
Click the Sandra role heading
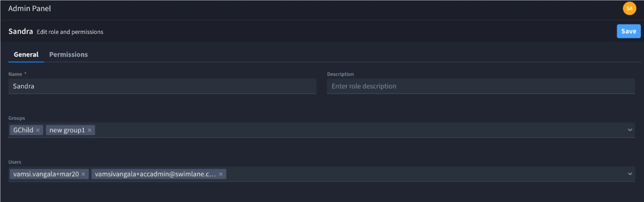pyautogui.click(x=21, y=31)
